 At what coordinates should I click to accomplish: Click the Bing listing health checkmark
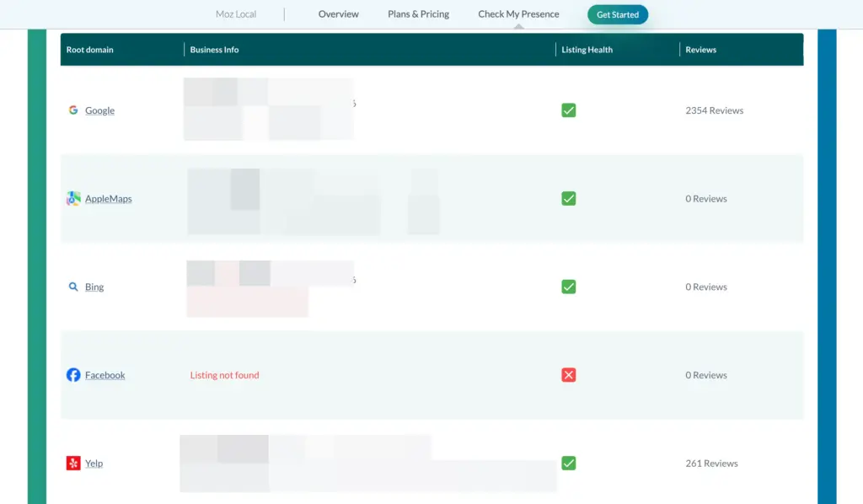tap(569, 287)
